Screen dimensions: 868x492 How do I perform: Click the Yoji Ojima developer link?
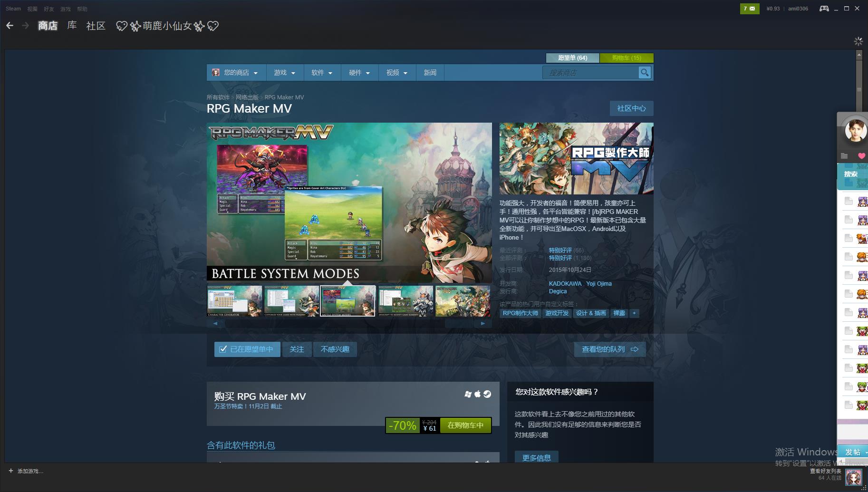point(599,284)
